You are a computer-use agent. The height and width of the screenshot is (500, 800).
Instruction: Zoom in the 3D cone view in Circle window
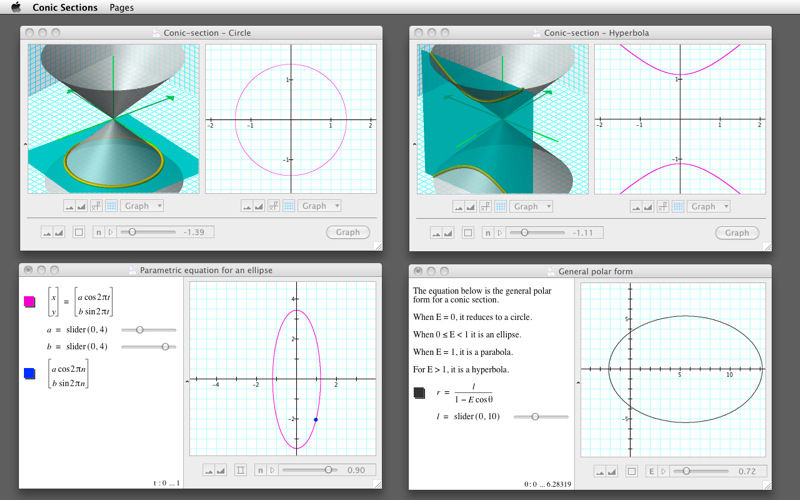(x=81, y=206)
